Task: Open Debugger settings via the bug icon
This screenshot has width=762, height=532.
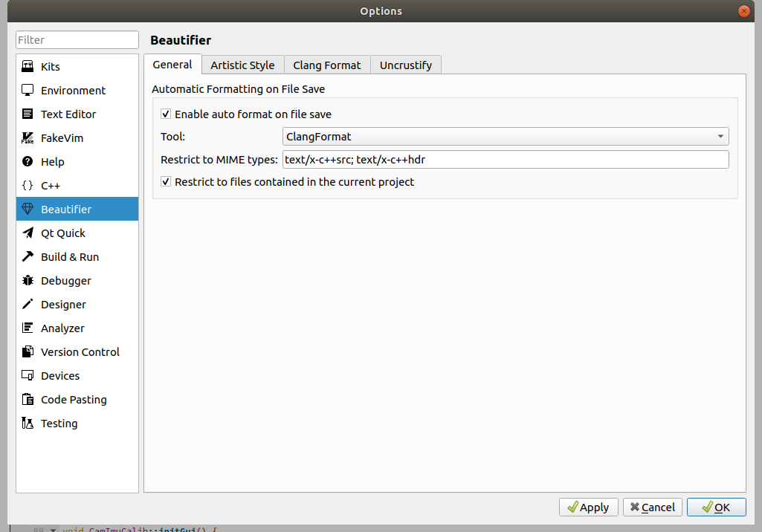Action: pos(27,280)
